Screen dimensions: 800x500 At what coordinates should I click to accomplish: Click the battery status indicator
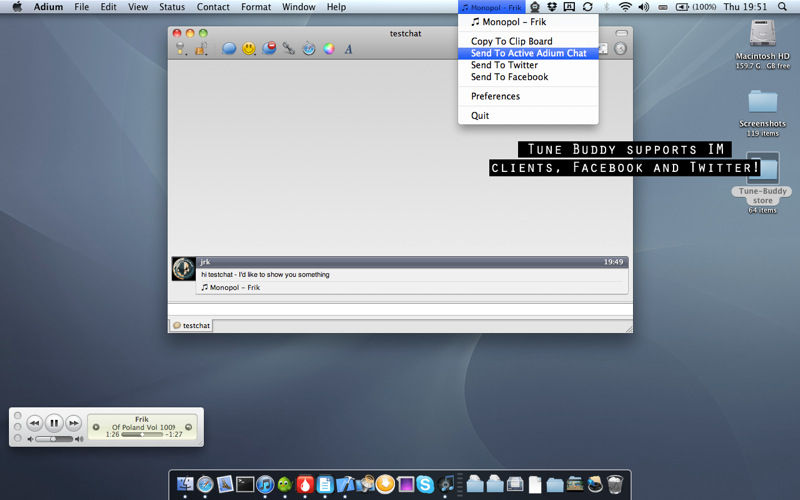696,7
